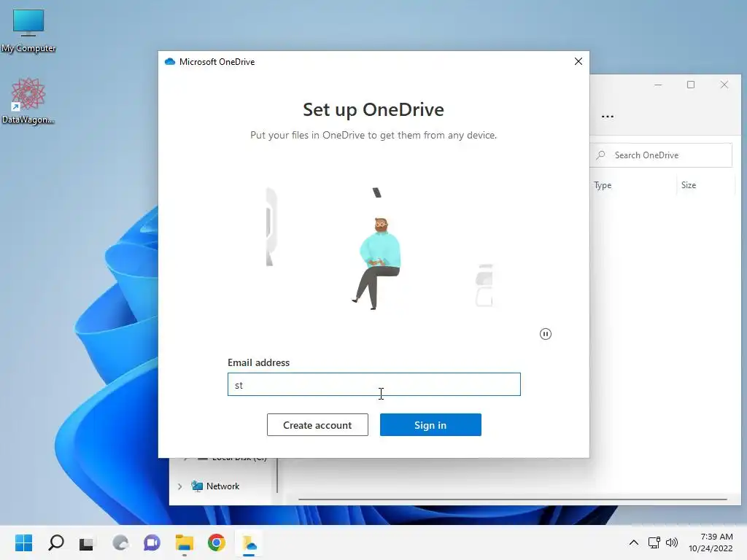The height and width of the screenshot is (560, 747).
Task: Select the My Computer desktop icon
Action: pos(28,31)
